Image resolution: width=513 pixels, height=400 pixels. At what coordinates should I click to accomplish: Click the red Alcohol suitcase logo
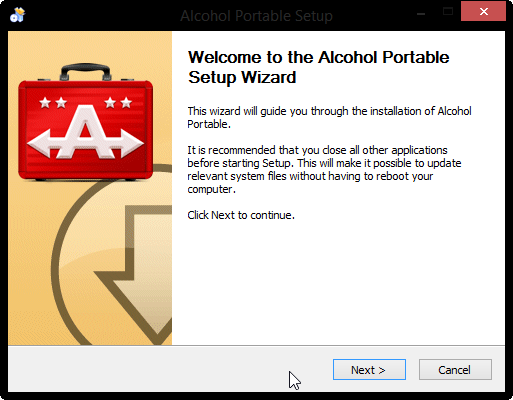pyautogui.click(x=86, y=122)
